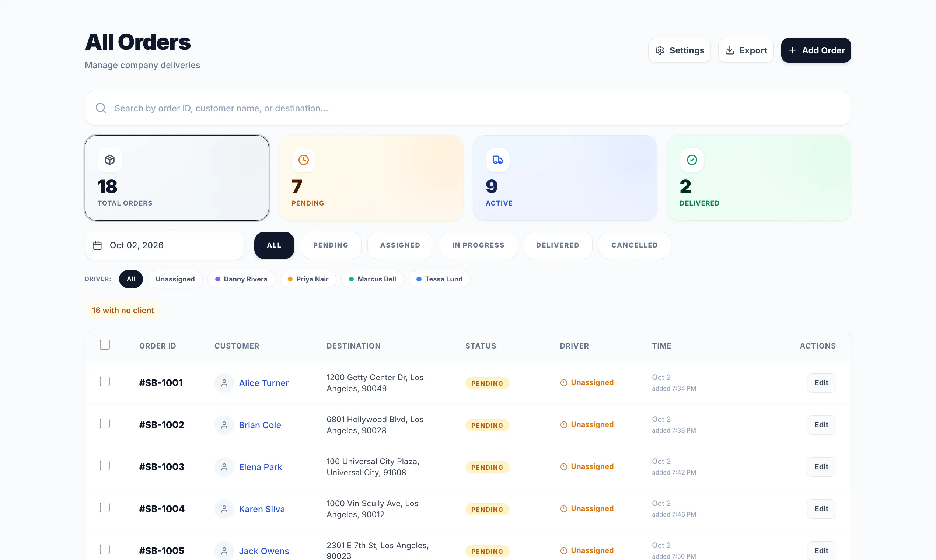Select the Delivered status filter tab
This screenshot has height=560, width=936.
(x=558, y=245)
